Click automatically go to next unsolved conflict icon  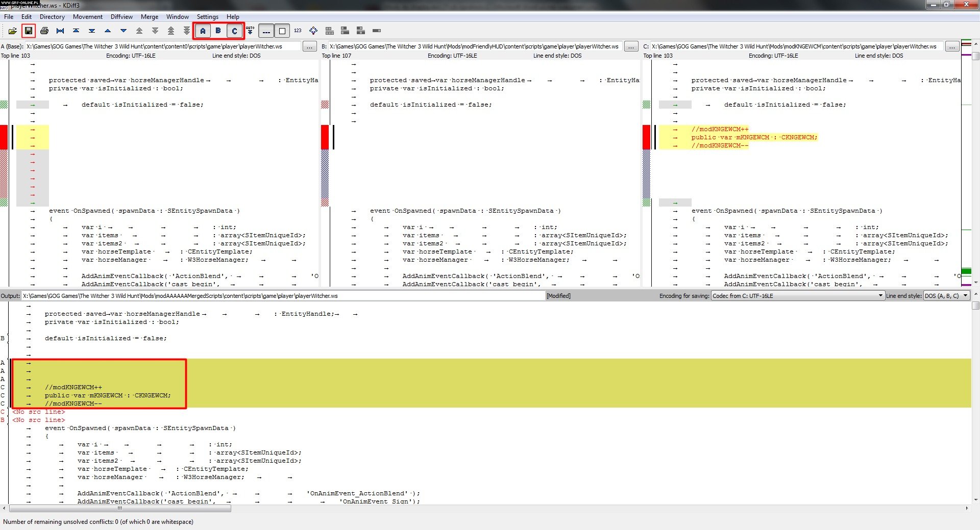pos(250,31)
